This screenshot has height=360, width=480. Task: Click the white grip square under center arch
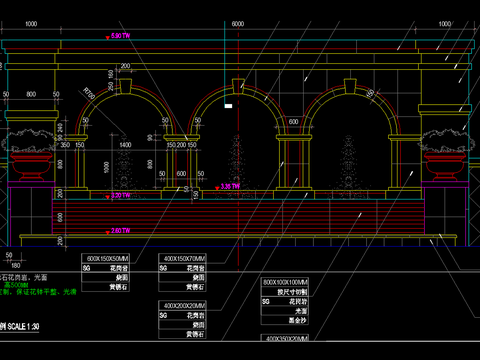pos(228,106)
